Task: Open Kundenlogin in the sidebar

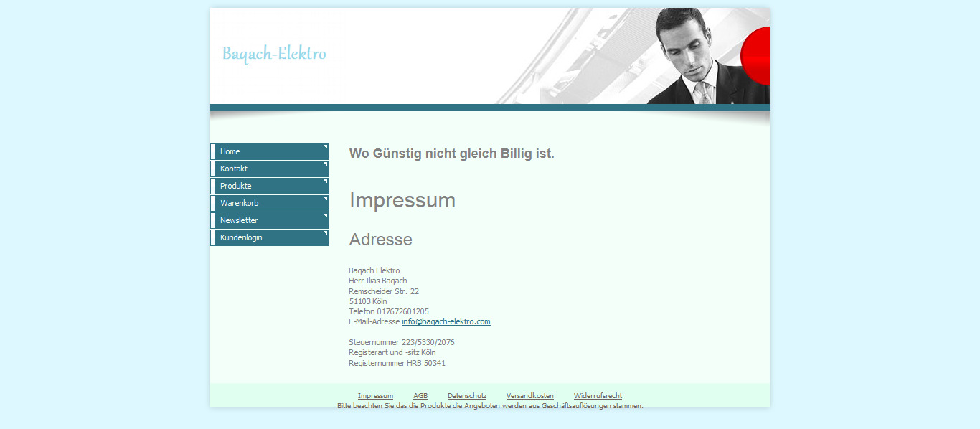Action: 269,237
